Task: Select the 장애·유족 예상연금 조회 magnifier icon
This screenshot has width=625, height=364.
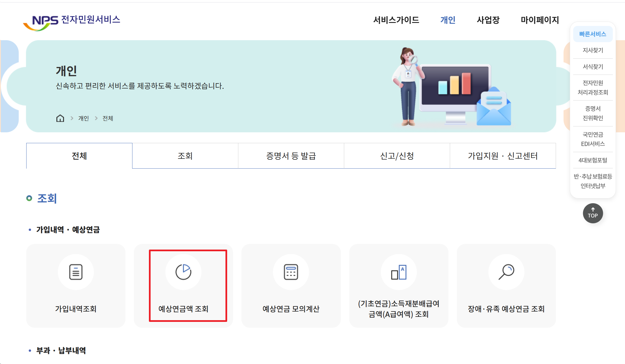Action: 506,272
